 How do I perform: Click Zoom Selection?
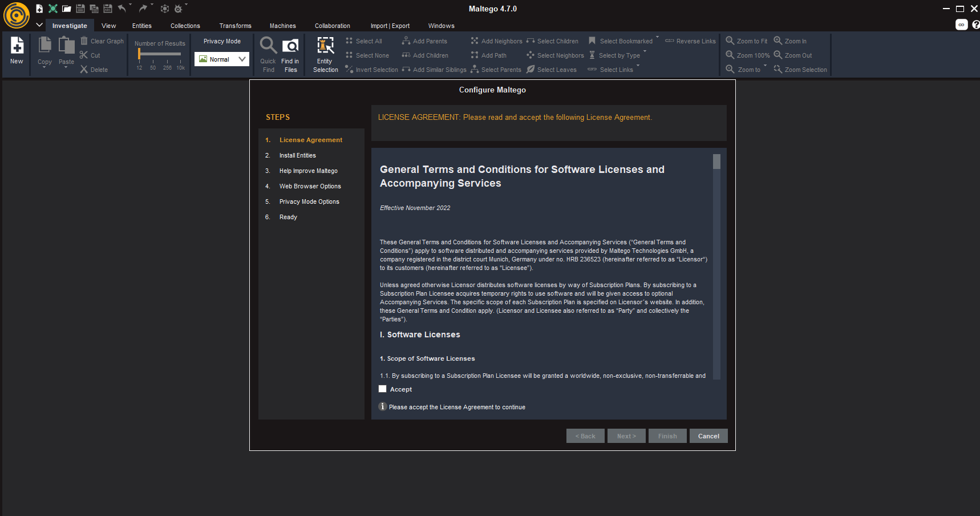tap(800, 70)
